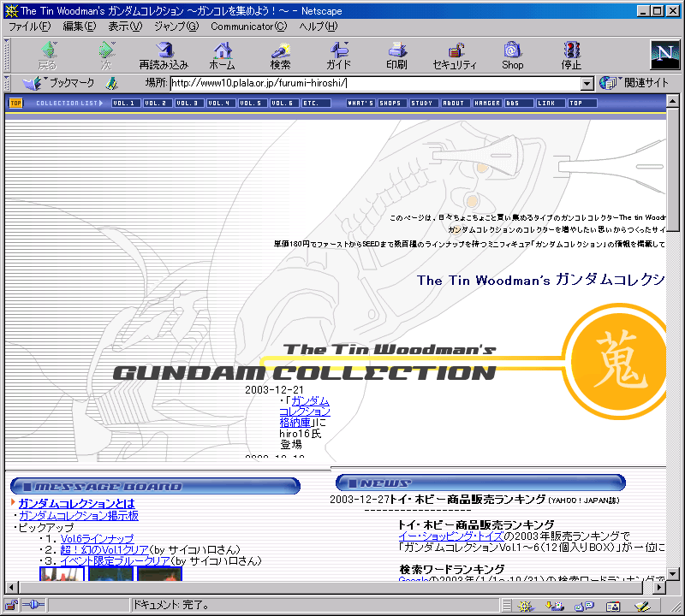Screen dimensions: 685x616
Task: Click the VOL. 4 nav button
Action: [x=221, y=103]
